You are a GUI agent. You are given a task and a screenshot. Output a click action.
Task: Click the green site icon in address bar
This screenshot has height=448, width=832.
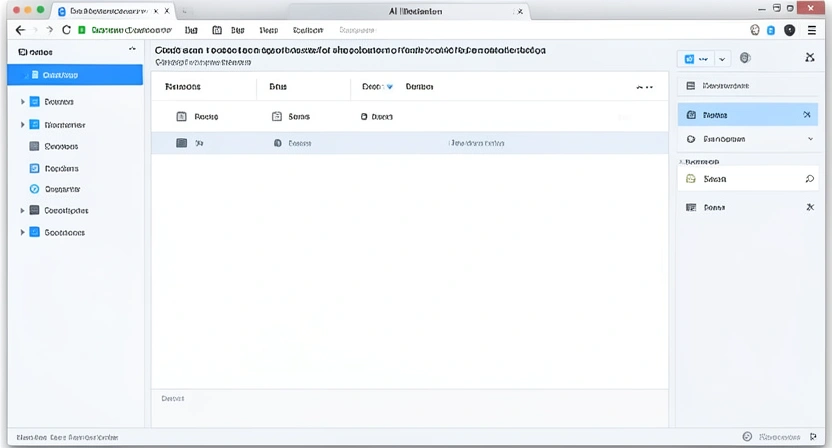click(x=82, y=30)
